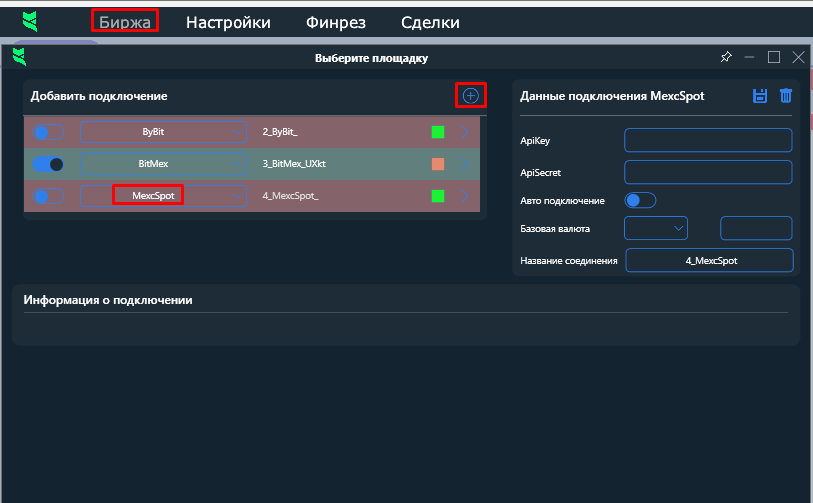The image size is (813, 503).
Task: Click the add connection plus icon
Action: pos(470,95)
